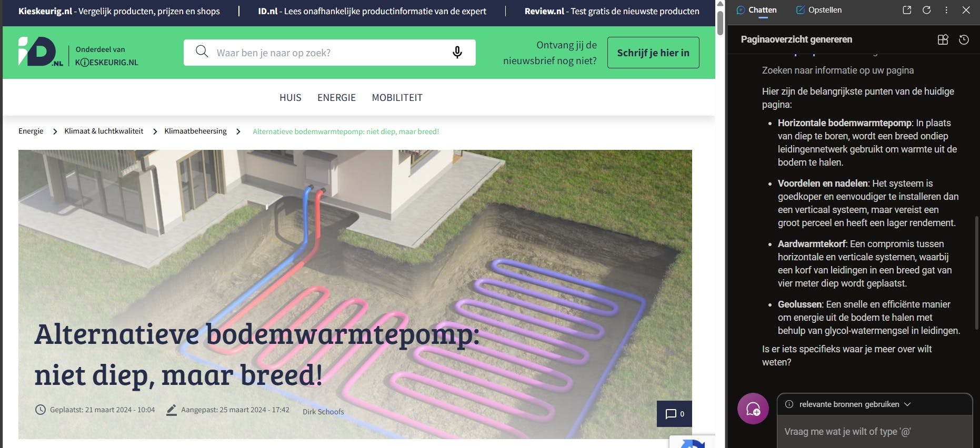Activate the voice search microphone icon
This screenshot has height=448, width=980.
457,52
